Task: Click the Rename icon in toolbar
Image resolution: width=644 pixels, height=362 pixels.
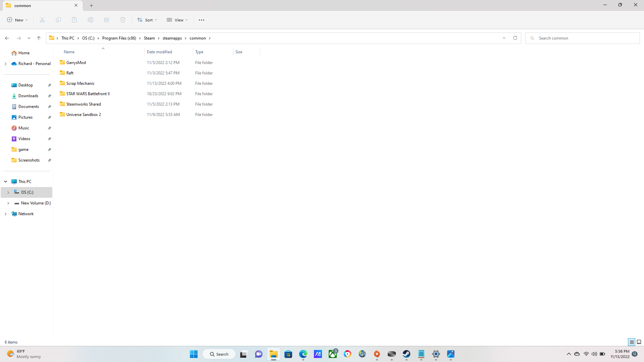Action: (91, 20)
